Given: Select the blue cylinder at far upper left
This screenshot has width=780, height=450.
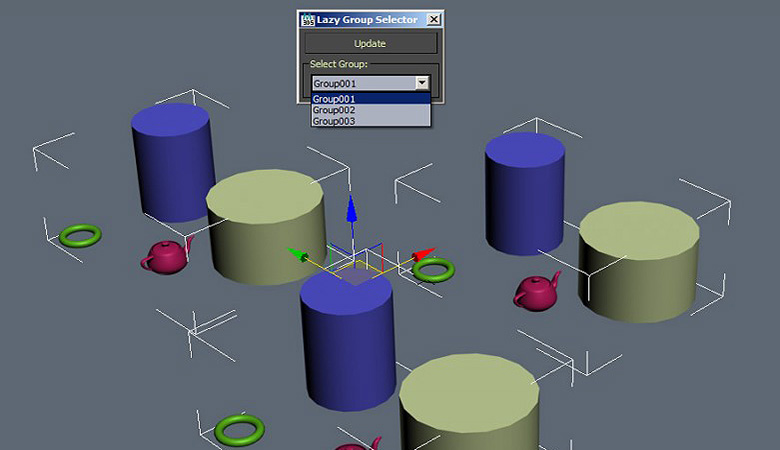Looking at the screenshot, I should (x=172, y=162).
